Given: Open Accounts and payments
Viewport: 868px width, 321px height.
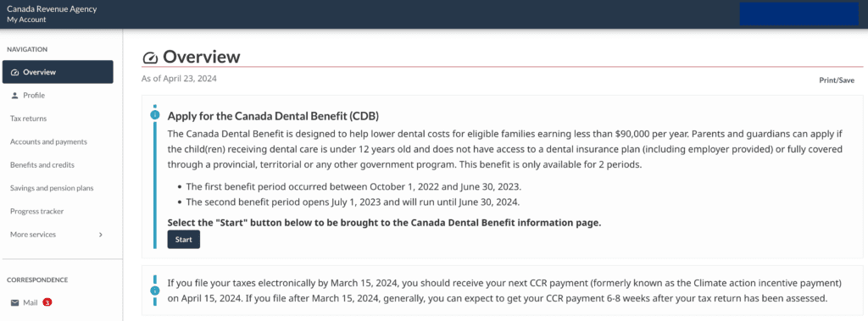Looking at the screenshot, I should click(48, 141).
